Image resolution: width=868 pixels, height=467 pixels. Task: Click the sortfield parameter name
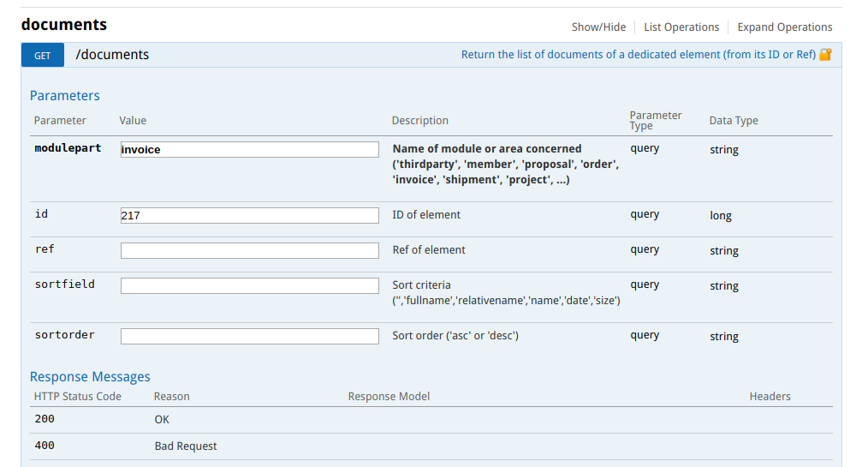point(65,284)
